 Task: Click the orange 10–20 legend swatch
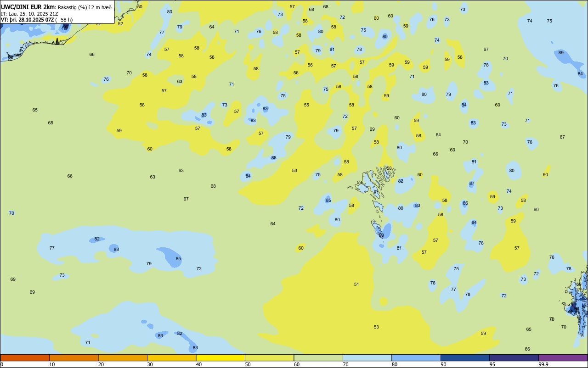tap(73, 357)
